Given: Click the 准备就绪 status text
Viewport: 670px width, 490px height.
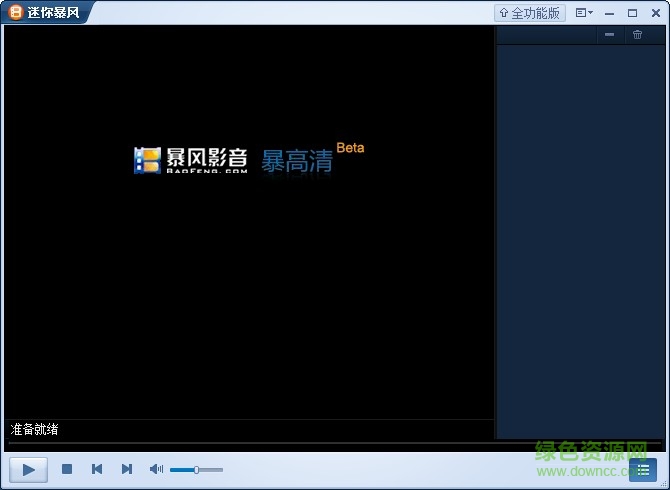Looking at the screenshot, I should (x=34, y=429).
